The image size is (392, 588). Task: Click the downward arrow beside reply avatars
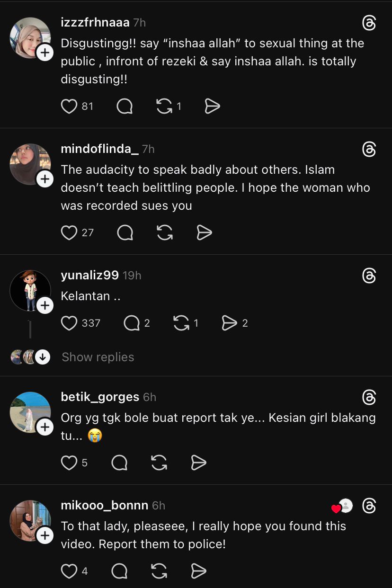(x=43, y=357)
